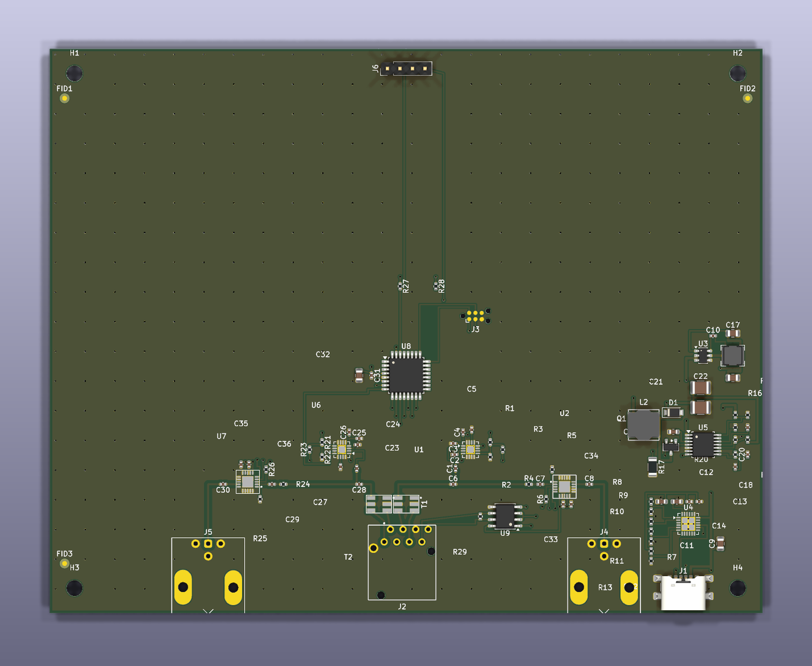
Task: Click the R25 silkscreen label
Action: point(260,539)
